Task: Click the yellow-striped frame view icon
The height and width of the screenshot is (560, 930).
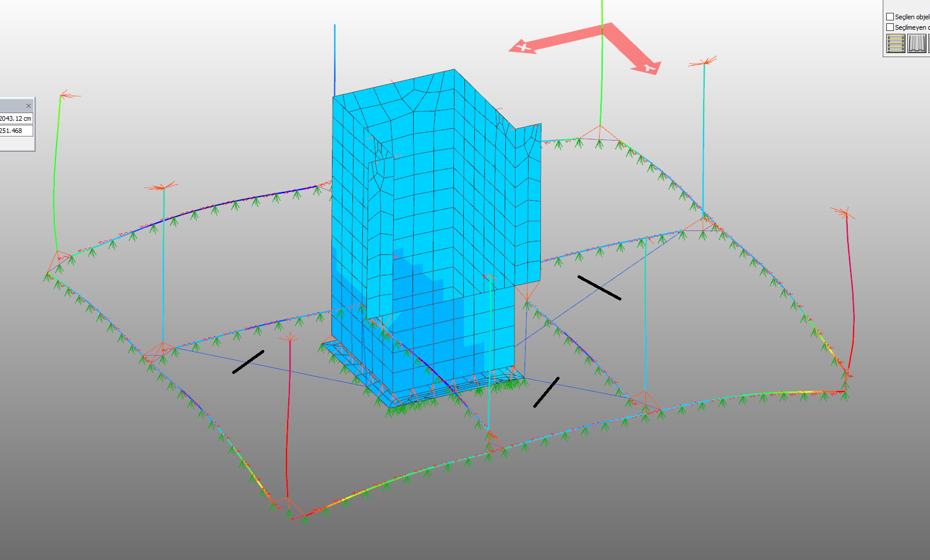Action: (x=895, y=43)
